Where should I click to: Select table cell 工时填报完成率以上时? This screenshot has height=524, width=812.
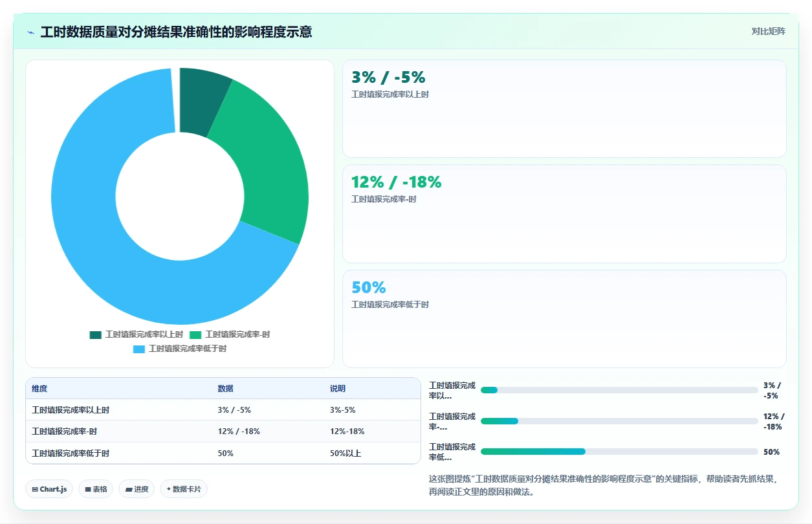[x=119, y=410]
